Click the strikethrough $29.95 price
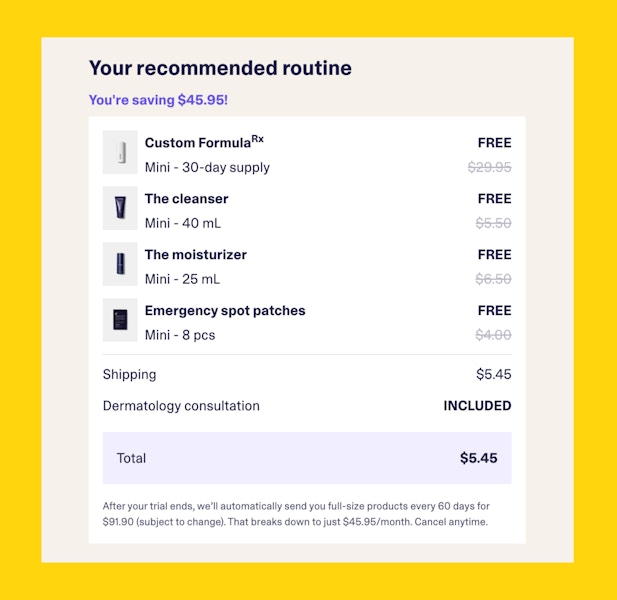The image size is (617, 600). tap(490, 167)
